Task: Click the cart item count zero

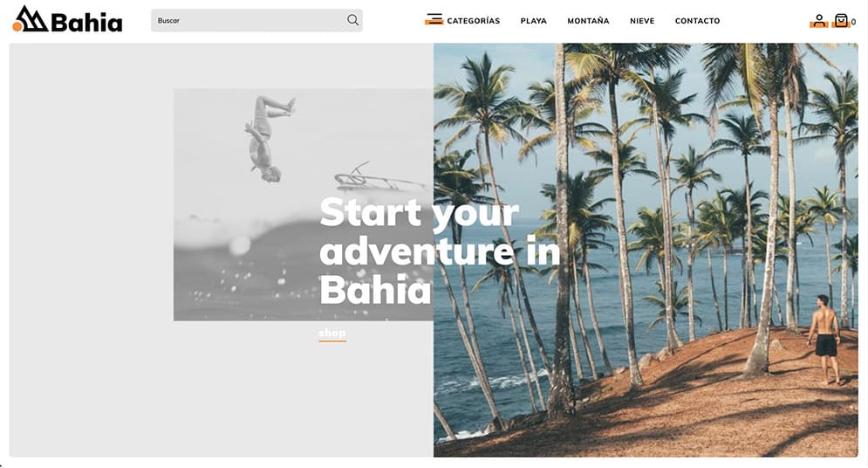Action: (854, 22)
